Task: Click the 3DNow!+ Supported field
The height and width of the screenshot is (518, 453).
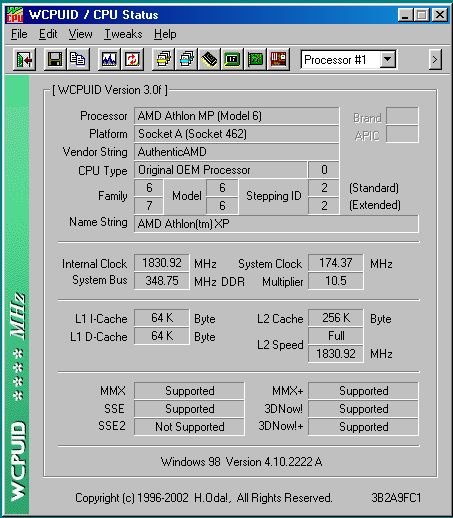Action: (363, 427)
